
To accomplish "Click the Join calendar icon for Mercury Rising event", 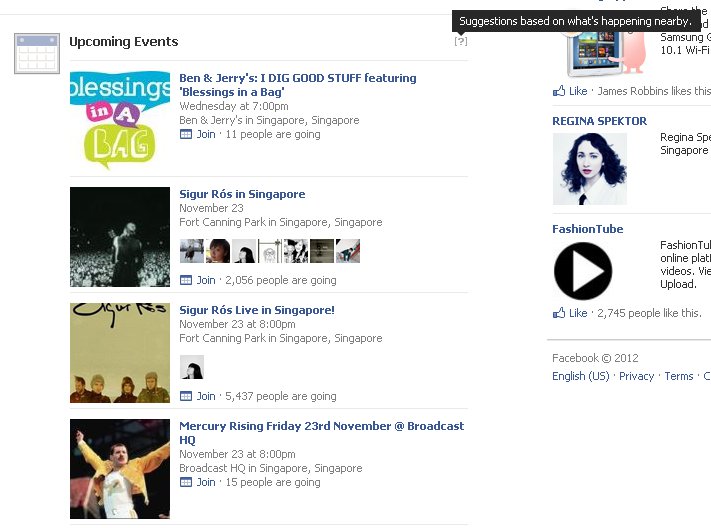I will click(186, 482).
